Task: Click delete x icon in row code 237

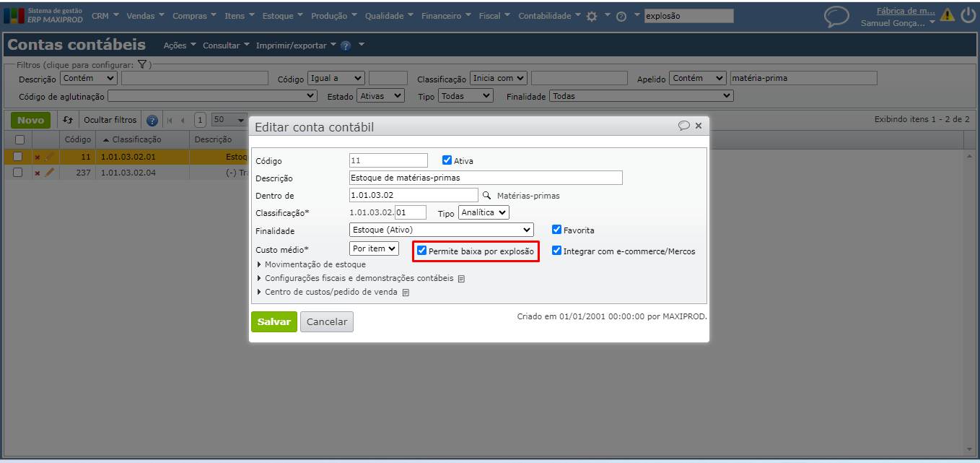Action: click(x=38, y=173)
